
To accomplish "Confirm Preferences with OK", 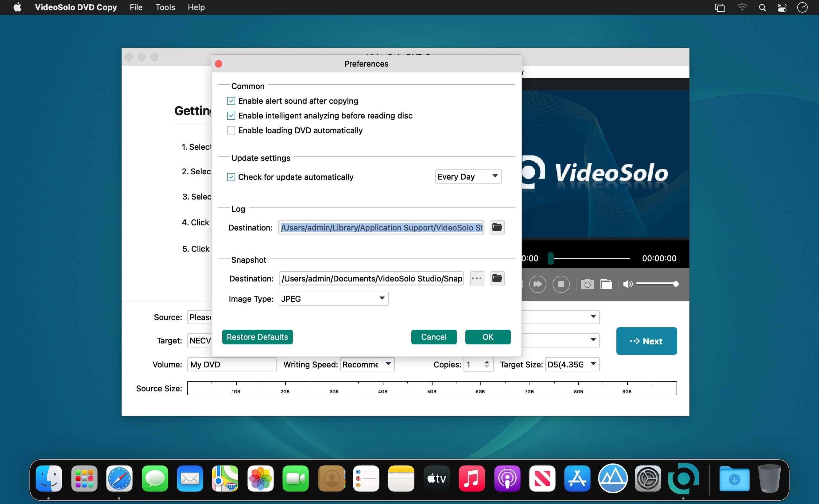I will click(488, 337).
